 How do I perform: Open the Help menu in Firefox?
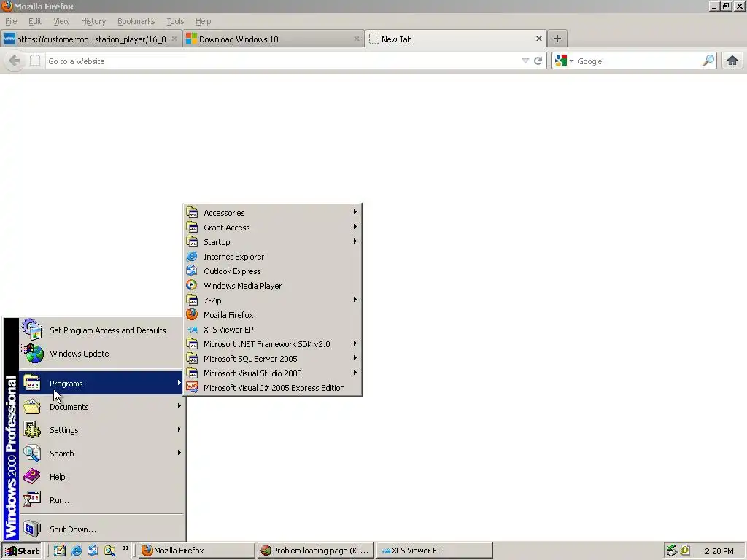coord(203,21)
